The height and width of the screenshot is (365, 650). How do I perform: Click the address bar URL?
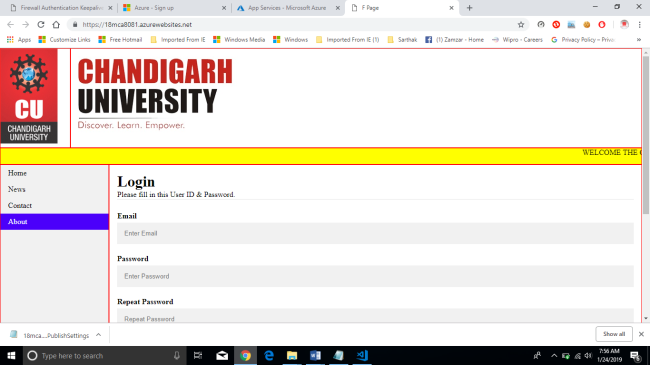point(137,24)
